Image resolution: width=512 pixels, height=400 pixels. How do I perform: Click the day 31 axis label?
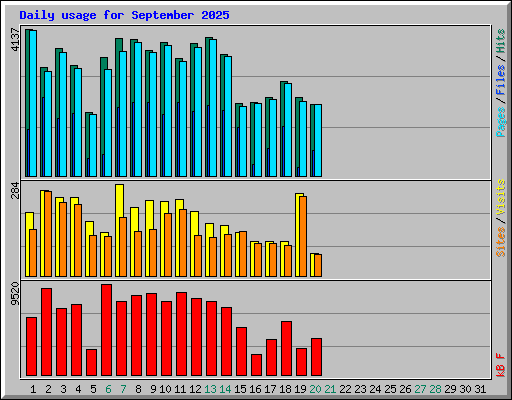pos(480,389)
